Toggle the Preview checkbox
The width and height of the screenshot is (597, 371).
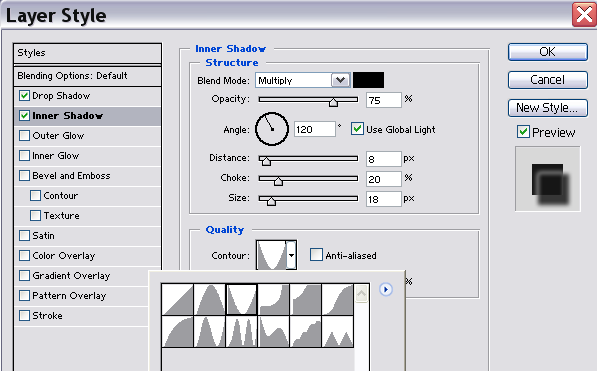tap(523, 132)
